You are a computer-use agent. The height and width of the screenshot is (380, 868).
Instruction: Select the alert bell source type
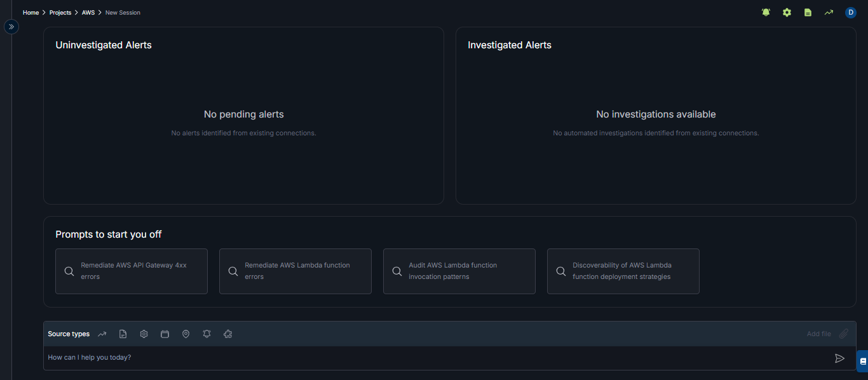pyautogui.click(x=207, y=334)
